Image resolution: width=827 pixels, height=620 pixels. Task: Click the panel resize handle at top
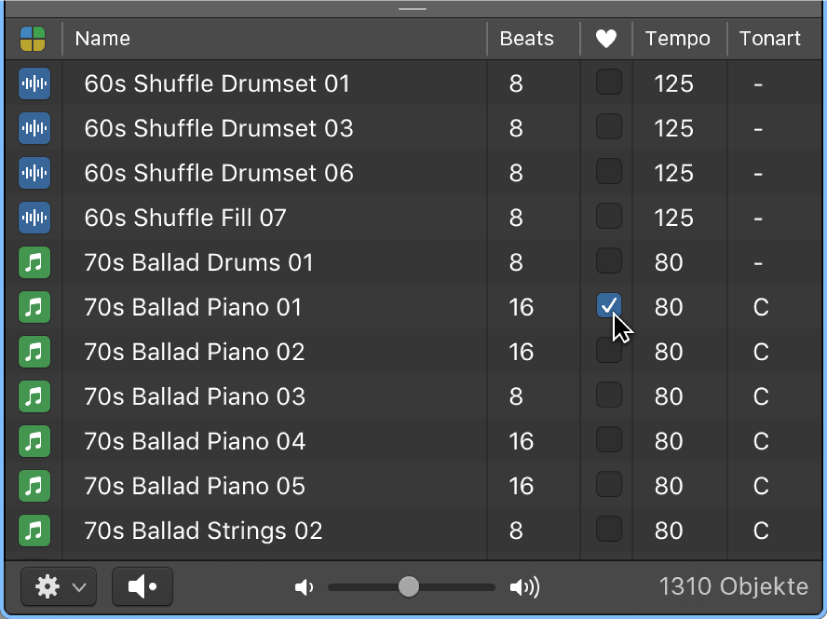[412, 8]
